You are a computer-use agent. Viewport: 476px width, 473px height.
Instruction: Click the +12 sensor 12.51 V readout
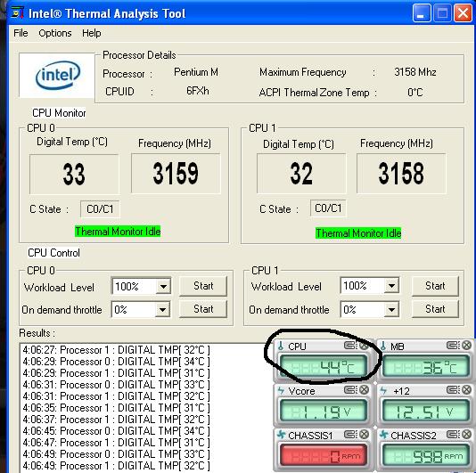click(x=426, y=412)
